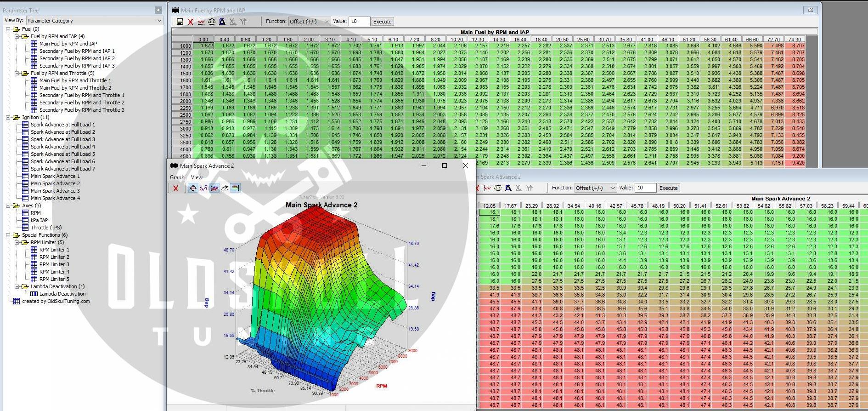The width and height of the screenshot is (868, 411).
Task: Collapse the Fuel (9) tree node
Action: tap(8, 29)
